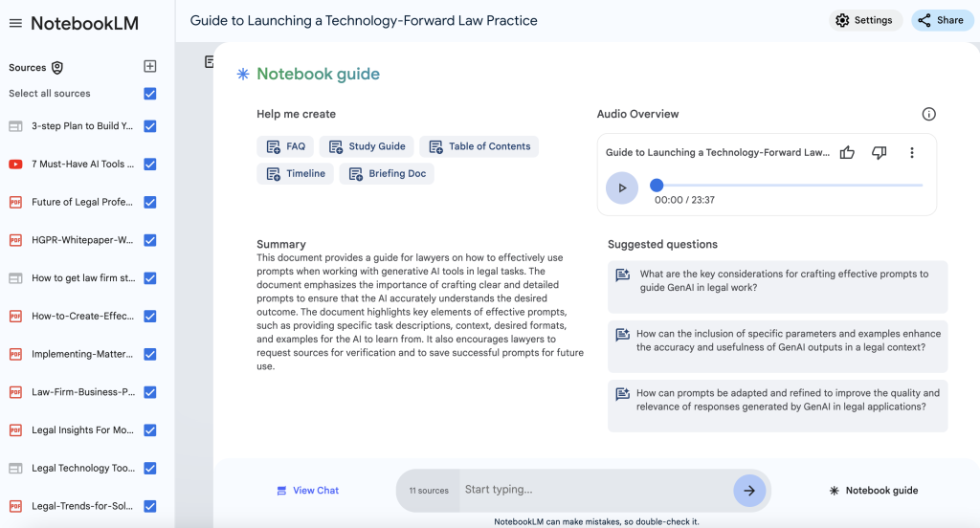Open Audio Overview more options menu

tap(912, 153)
